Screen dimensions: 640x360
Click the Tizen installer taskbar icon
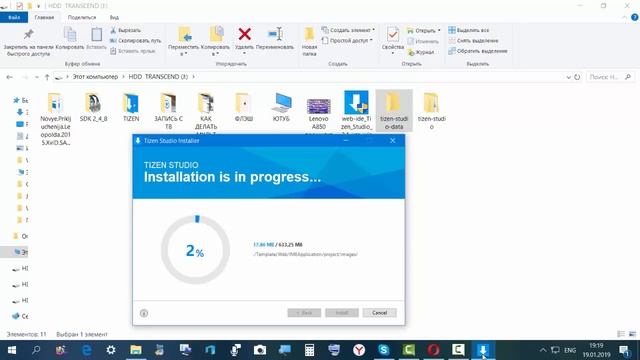483,350
